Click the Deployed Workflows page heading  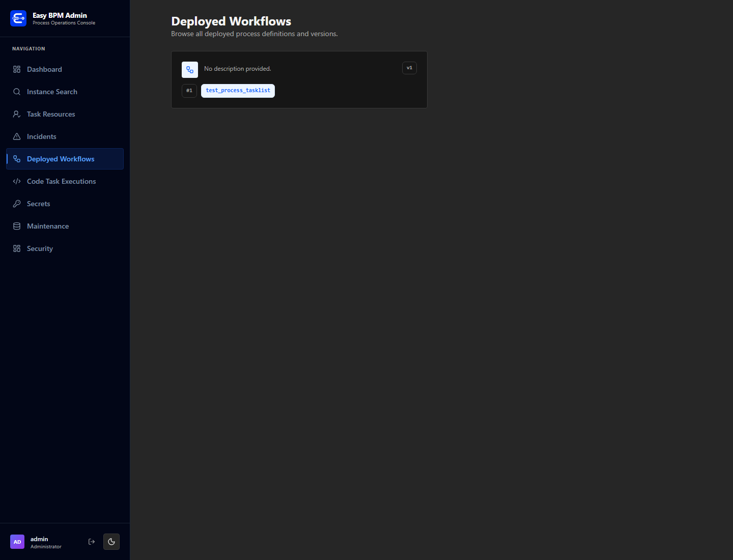click(x=231, y=21)
